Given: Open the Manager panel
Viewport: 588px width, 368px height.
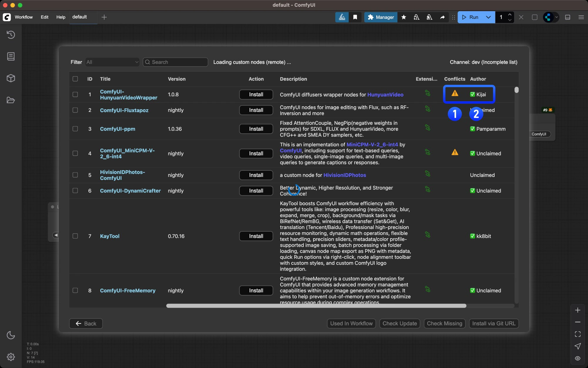Looking at the screenshot, I should (x=380, y=17).
